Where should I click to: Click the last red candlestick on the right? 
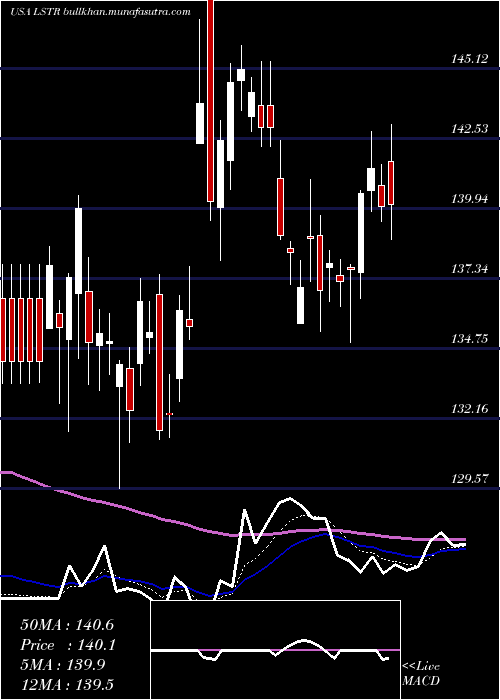[x=391, y=183]
